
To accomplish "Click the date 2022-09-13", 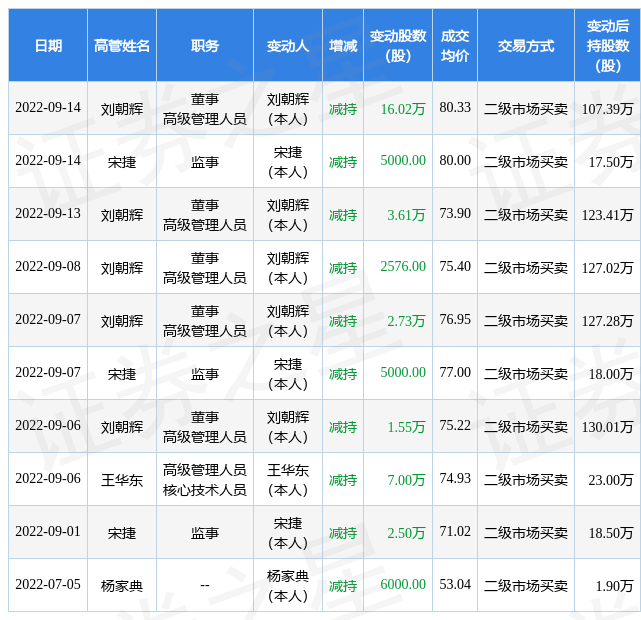I will (48, 213).
